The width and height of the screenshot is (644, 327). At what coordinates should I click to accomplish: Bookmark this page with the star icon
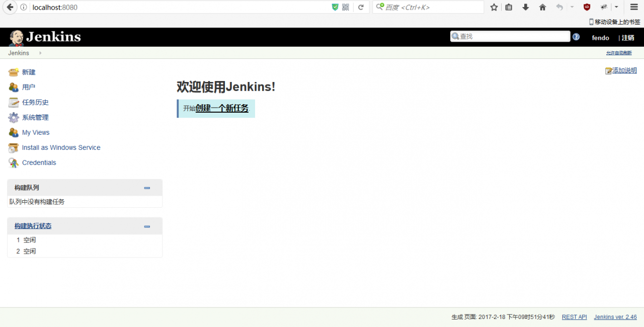(x=494, y=7)
